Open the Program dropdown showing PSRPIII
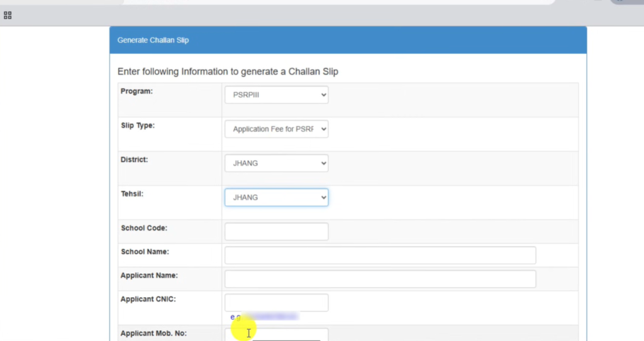 pyautogui.click(x=276, y=95)
